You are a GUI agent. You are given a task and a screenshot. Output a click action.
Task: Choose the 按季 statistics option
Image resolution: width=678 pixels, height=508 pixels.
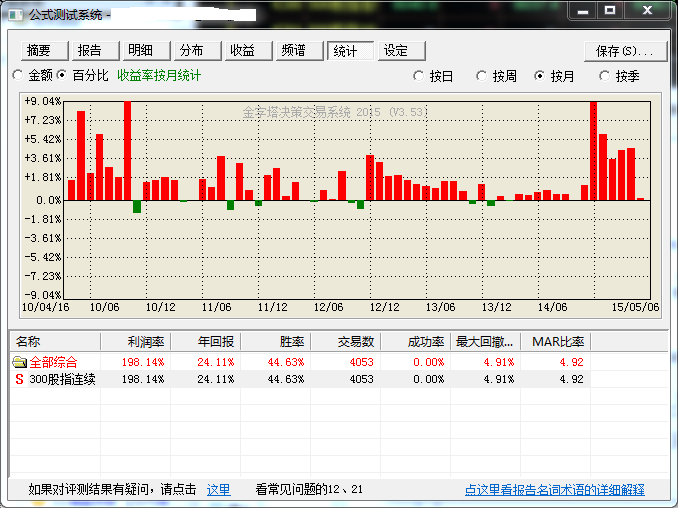click(604, 76)
